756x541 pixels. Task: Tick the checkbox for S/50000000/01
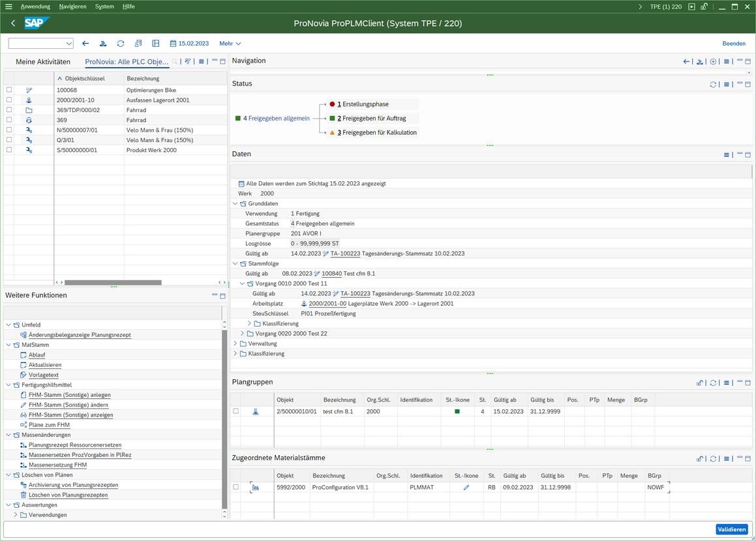tap(9, 150)
